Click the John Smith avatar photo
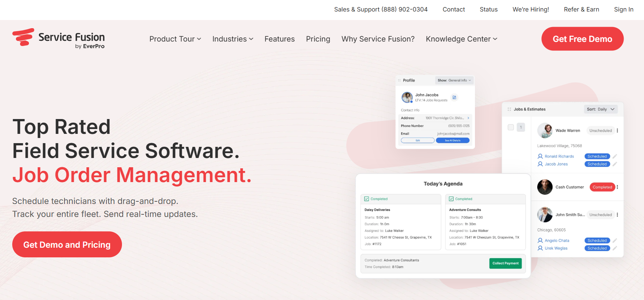 545,215
